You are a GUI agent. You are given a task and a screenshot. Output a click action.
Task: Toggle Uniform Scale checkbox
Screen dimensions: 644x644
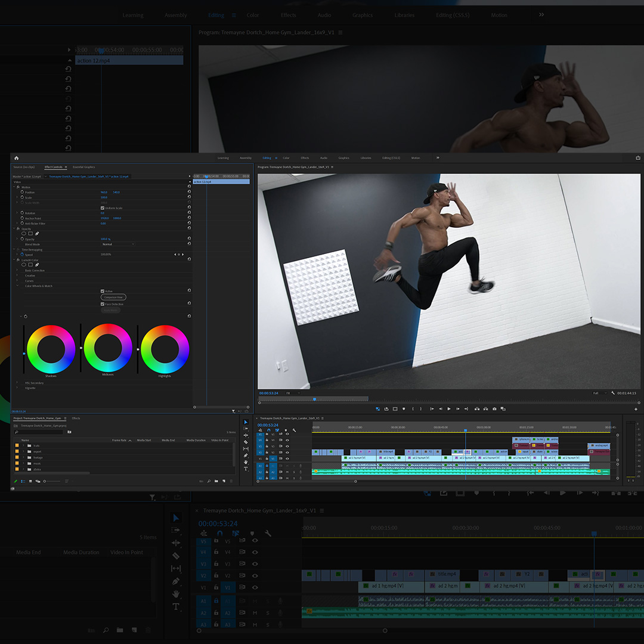103,208
